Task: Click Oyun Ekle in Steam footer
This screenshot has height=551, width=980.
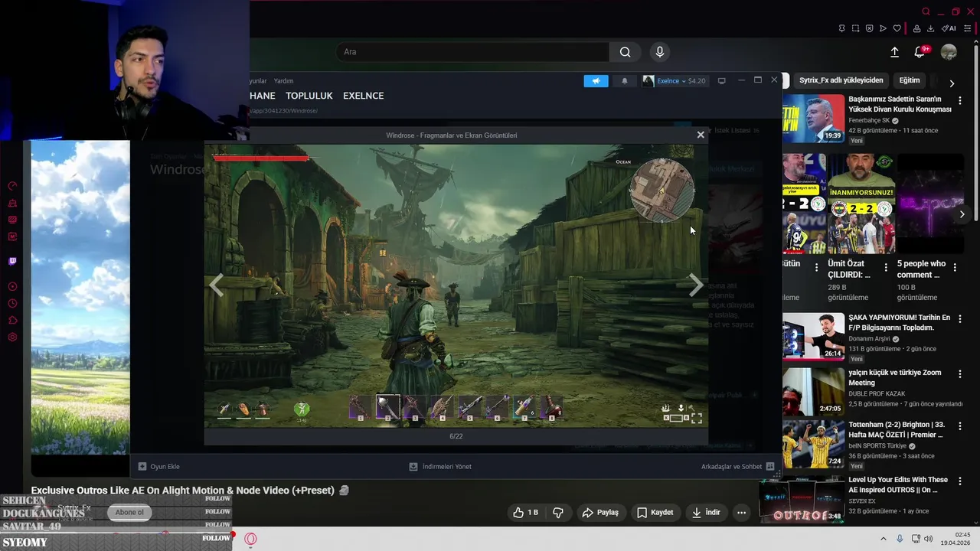Action: 159,466
